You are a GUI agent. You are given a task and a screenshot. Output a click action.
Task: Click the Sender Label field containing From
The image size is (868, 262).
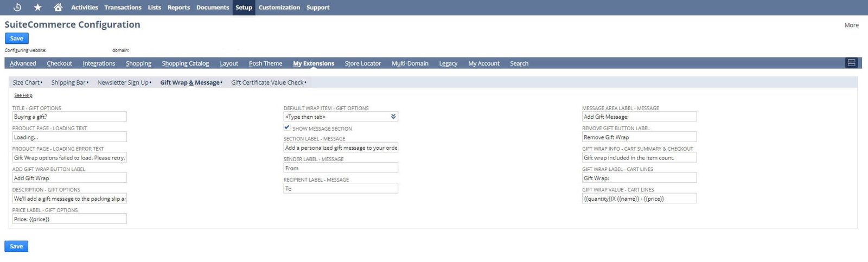tap(341, 168)
